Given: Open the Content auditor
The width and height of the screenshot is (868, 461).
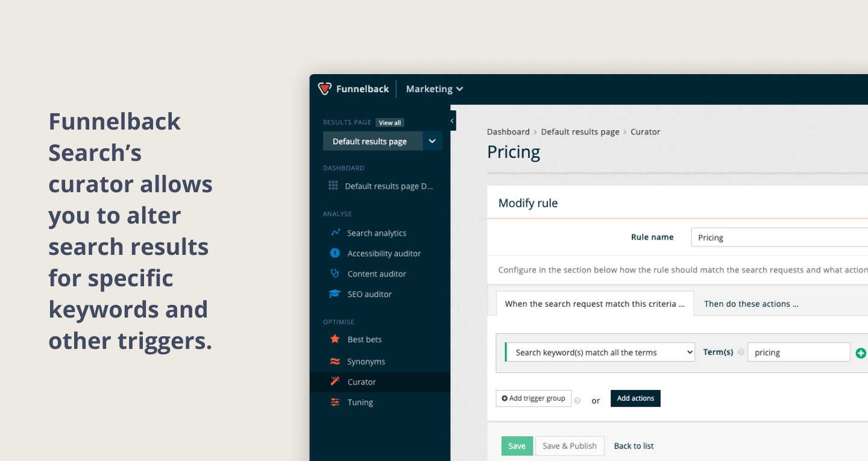Looking at the screenshot, I should tap(368, 274).
